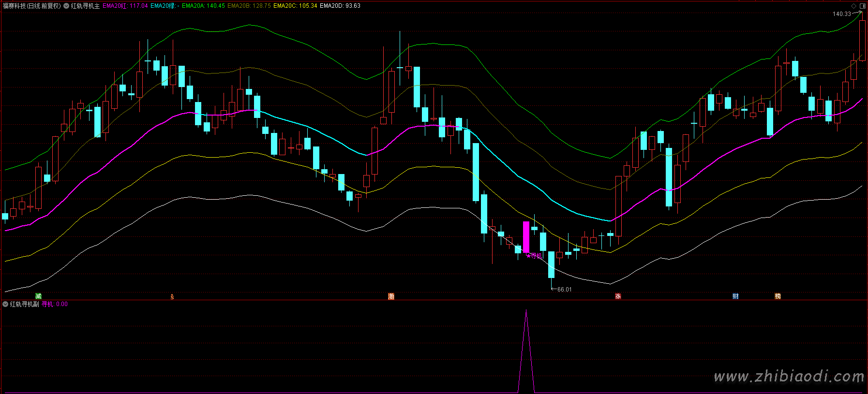Viewport: 868px width, 394px height.
Task: Click the 140.33 high price label
Action: point(841,14)
